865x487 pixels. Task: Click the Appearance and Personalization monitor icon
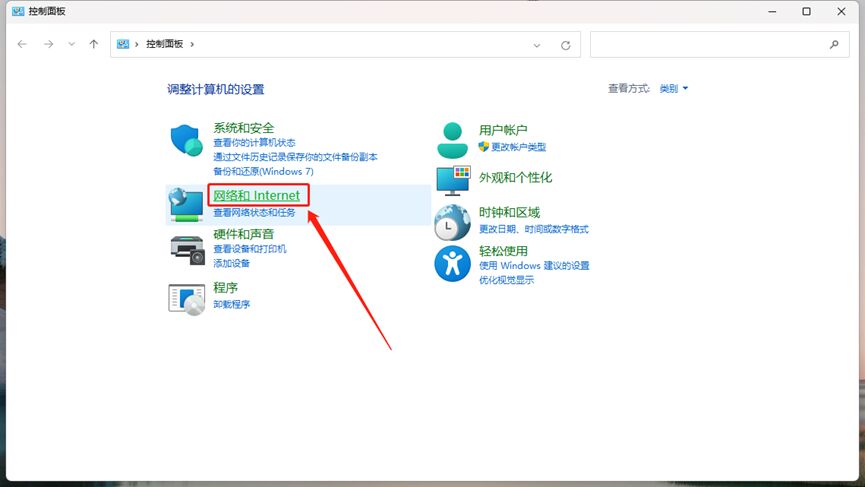coord(453,181)
